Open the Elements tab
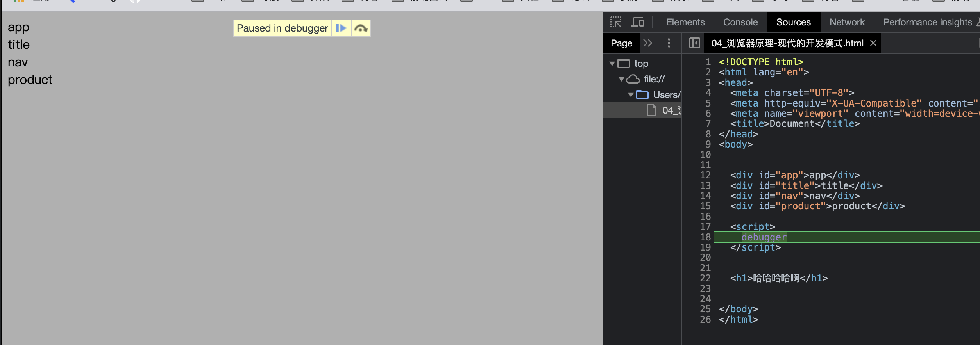The image size is (980, 345). point(685,22)
